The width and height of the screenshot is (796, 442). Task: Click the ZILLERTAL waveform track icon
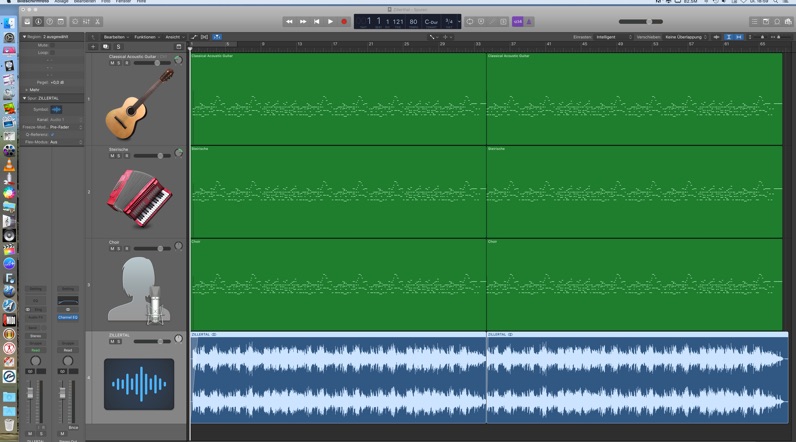pyautogui.click(x=139, y=384)
